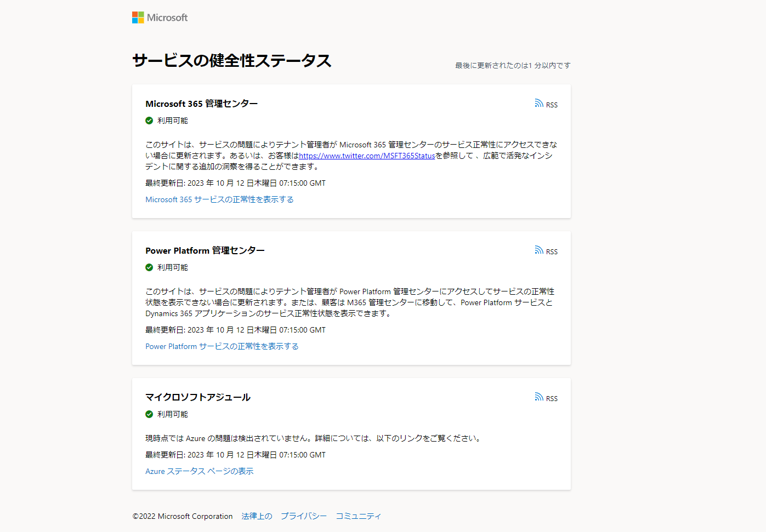766x532 pixels.
Task: Click the Microsoft logo in the header
Action: click(160, 18)
